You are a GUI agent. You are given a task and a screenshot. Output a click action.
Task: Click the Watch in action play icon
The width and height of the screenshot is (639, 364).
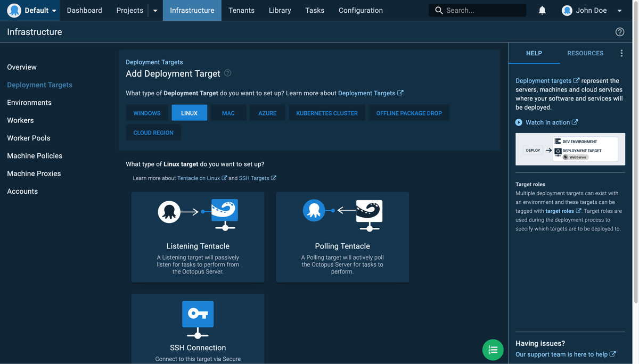(518, 122)
